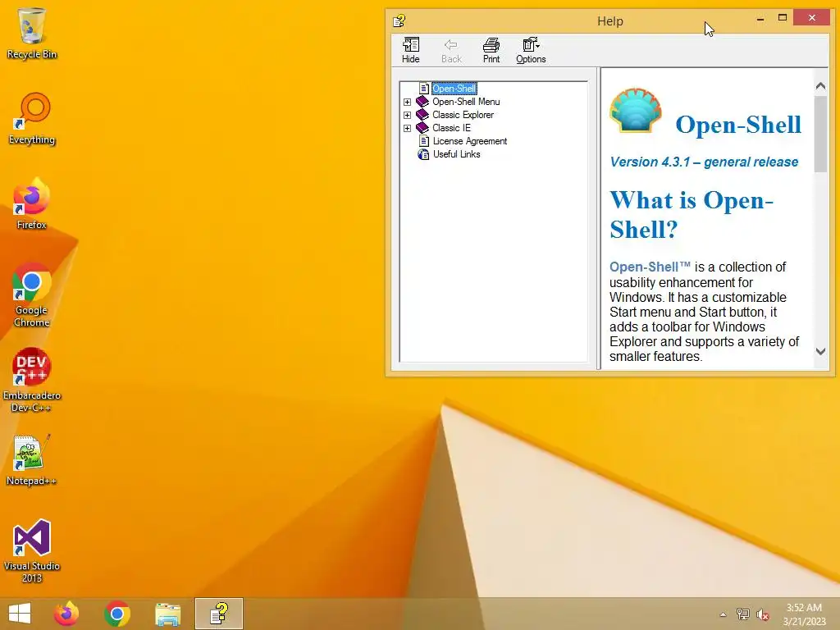Open the License Agreement topic
Screen dimensions: 840x630
(470, 141)
